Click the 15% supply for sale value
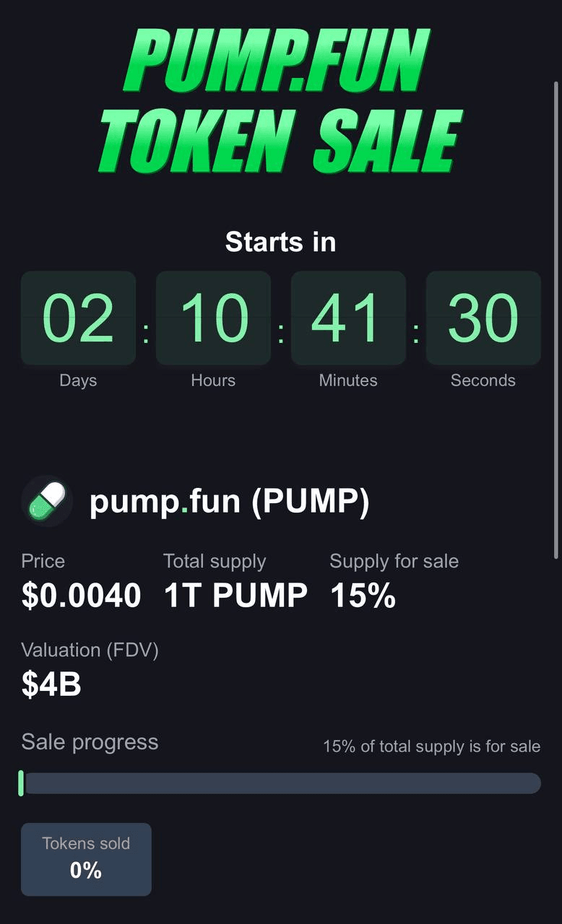Viewport: 562px width, 924px height. [363, 596]
